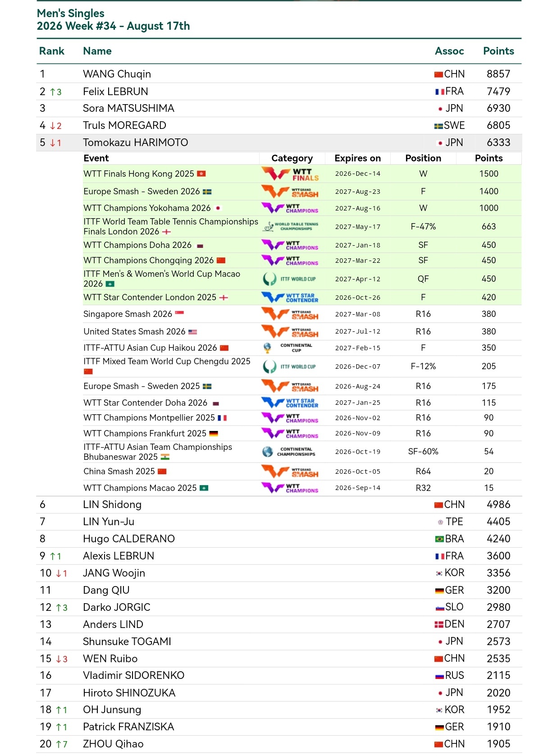This screenshot has height=756, width=557.
Task: Click Star Contender logo for London 2025
Action: click(290, 298)
